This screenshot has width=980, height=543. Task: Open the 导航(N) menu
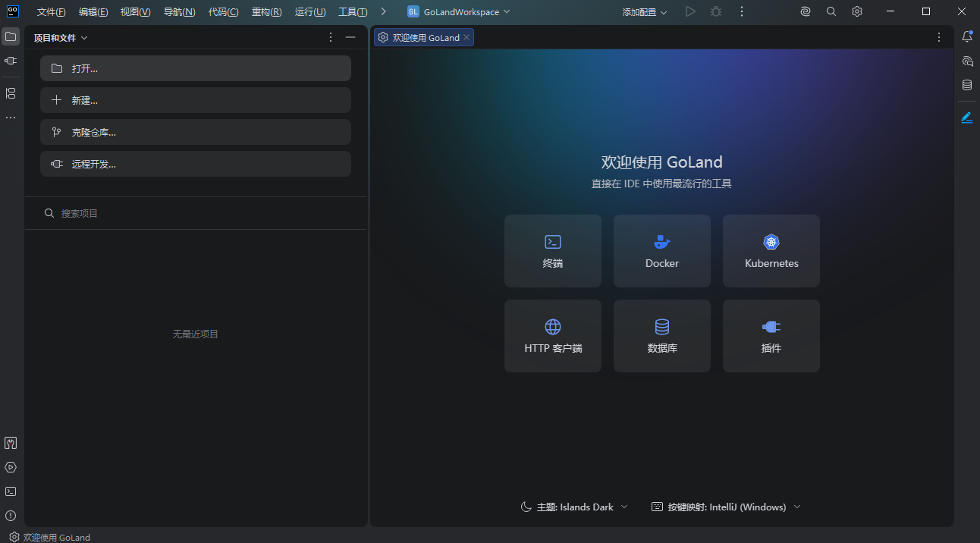pyautogui.click(x=179, y=12)
